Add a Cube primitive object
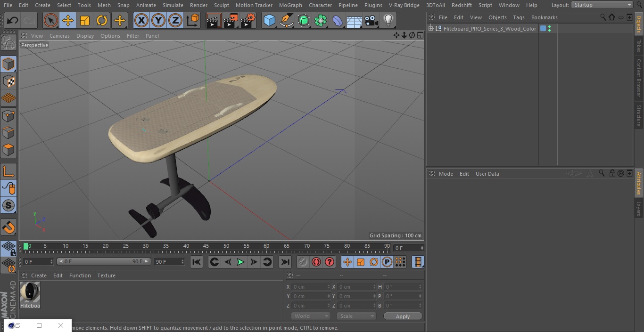The image size is (644, 332). (x=269, y=20)
